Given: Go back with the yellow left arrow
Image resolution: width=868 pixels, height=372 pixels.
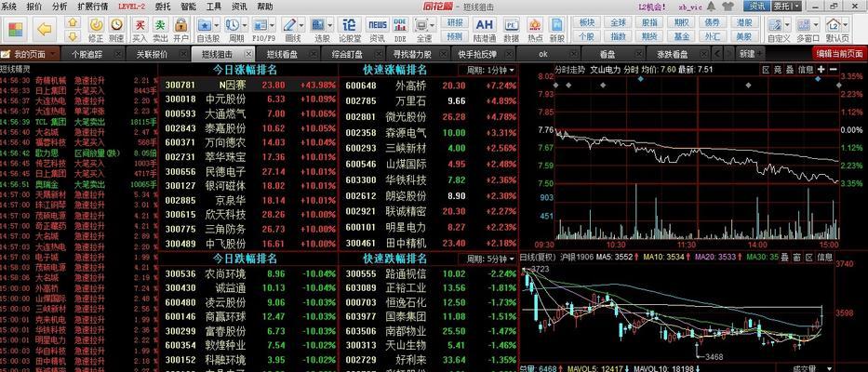Looking at the screenshot, I should click(x=45, y=30).
